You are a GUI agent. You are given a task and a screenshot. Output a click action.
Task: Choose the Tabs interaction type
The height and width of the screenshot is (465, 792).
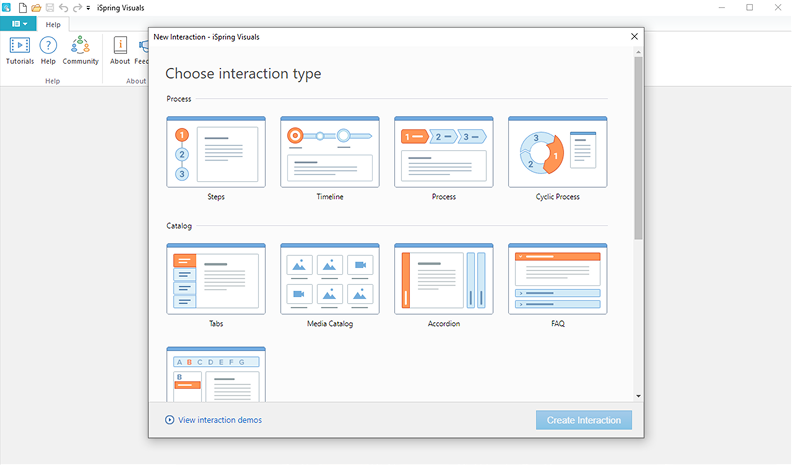click(x=216, y=279)
